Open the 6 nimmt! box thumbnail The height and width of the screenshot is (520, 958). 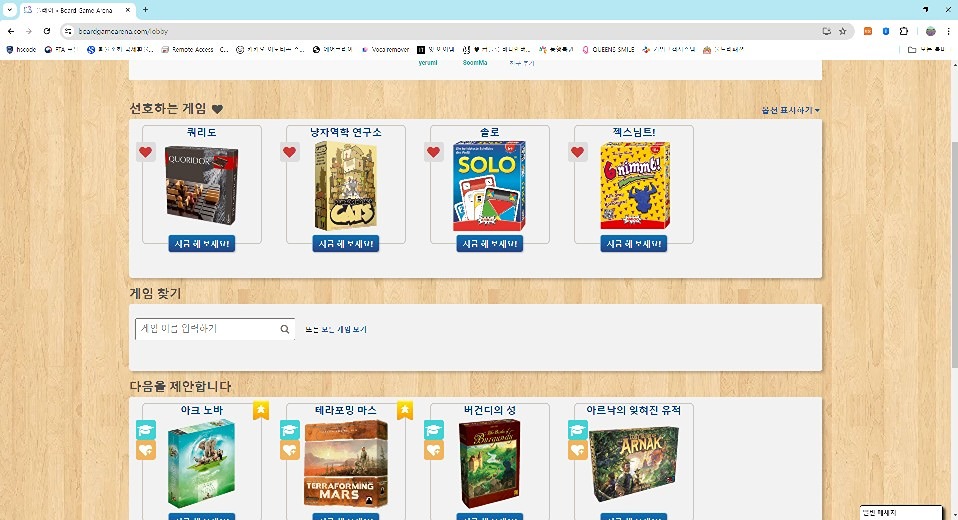click(x=635, y=186)
